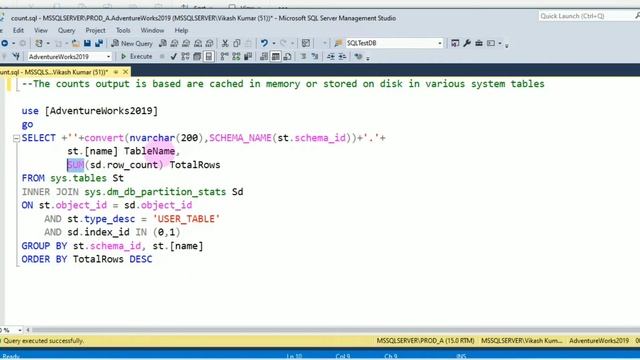
Task: Click sys.dm_db_partition_stats in the query
Action: 155,192
